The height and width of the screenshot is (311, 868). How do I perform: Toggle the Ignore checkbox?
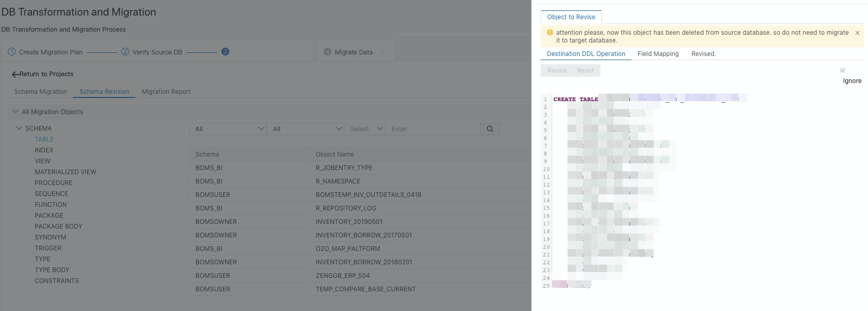click(843, 70)
